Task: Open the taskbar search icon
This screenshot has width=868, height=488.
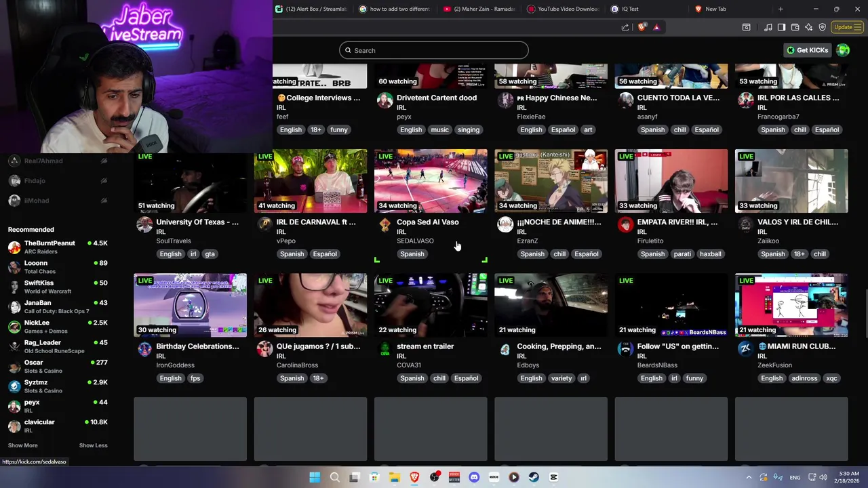Action: pos(334,477)
